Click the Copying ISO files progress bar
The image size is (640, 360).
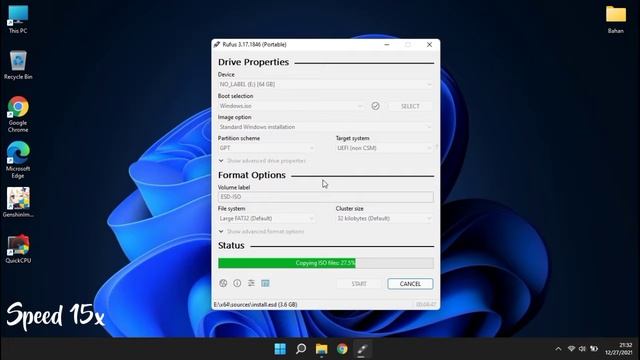(x=325, y=263)
